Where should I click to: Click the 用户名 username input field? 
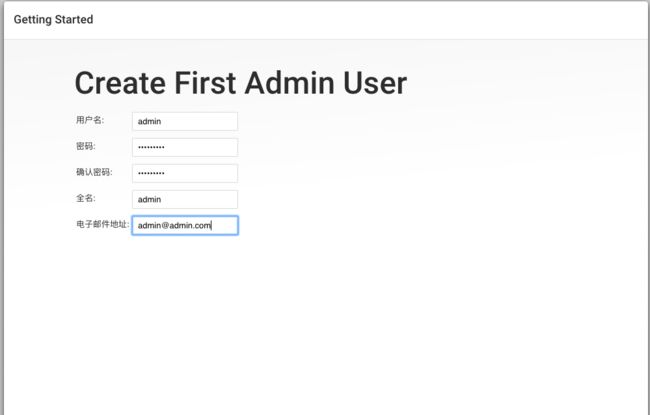pyautogui.click(x=185, y=121)
